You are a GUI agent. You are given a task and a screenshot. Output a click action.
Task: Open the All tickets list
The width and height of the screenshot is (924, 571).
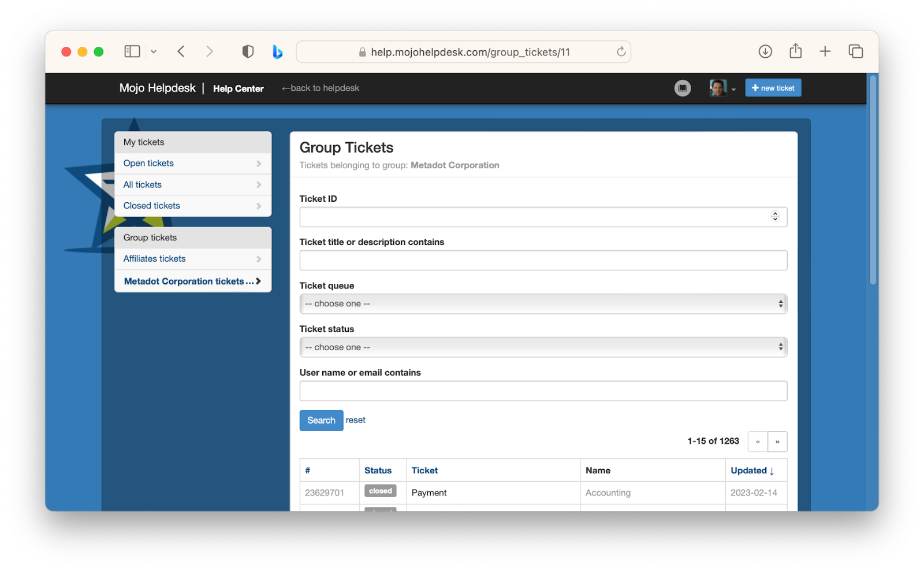pos(193,185)
